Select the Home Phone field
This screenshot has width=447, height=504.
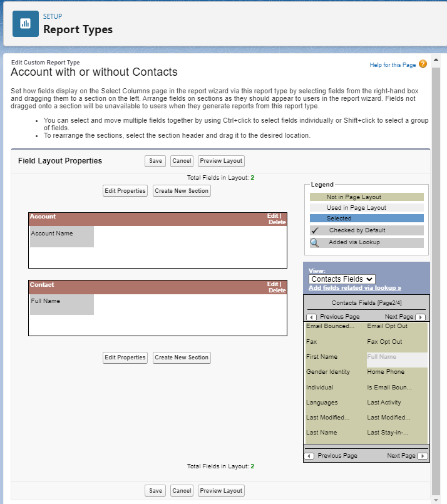click(397, 375)
